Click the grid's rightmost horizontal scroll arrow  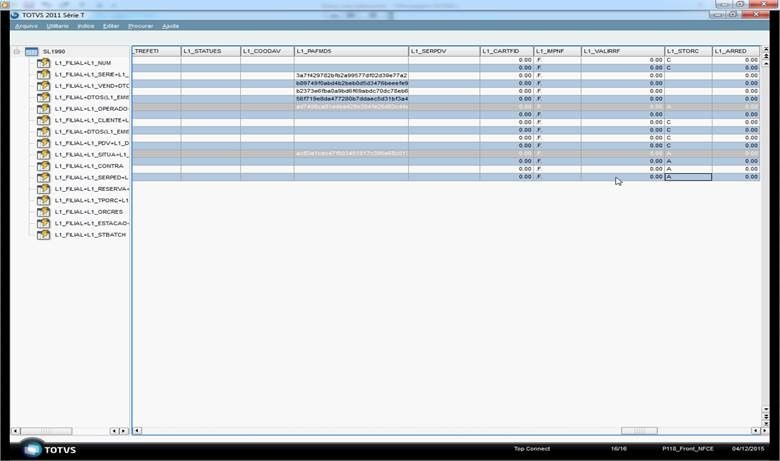point(764,431)
